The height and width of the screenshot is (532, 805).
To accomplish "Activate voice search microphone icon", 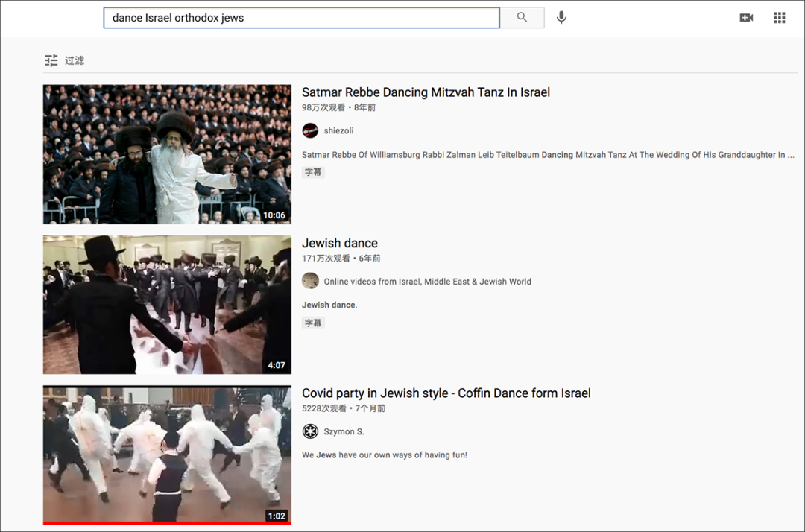I will pos(562,17).
